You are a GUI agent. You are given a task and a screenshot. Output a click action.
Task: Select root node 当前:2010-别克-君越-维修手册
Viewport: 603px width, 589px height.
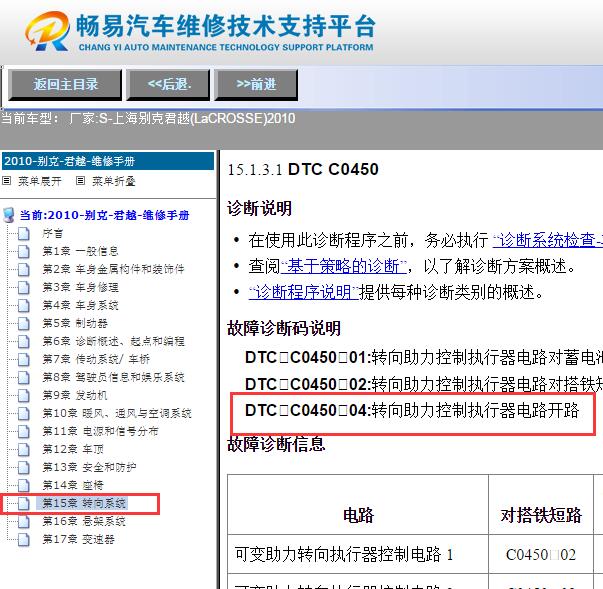(x=105, y=215)
